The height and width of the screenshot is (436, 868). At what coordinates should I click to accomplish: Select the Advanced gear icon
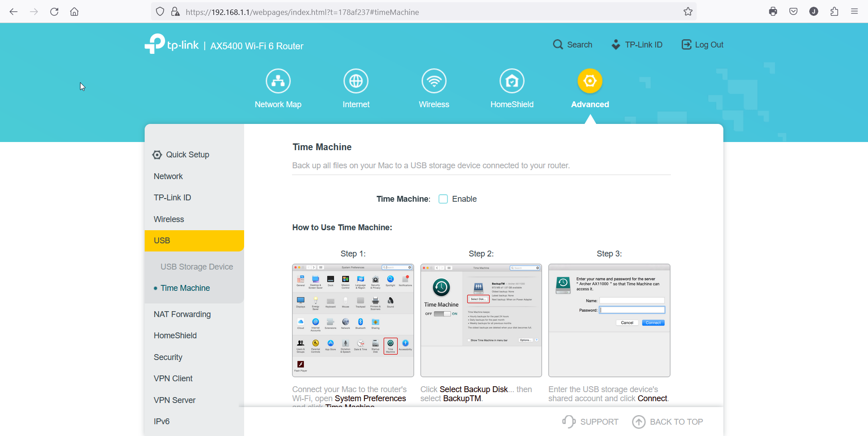click(590, 81)
